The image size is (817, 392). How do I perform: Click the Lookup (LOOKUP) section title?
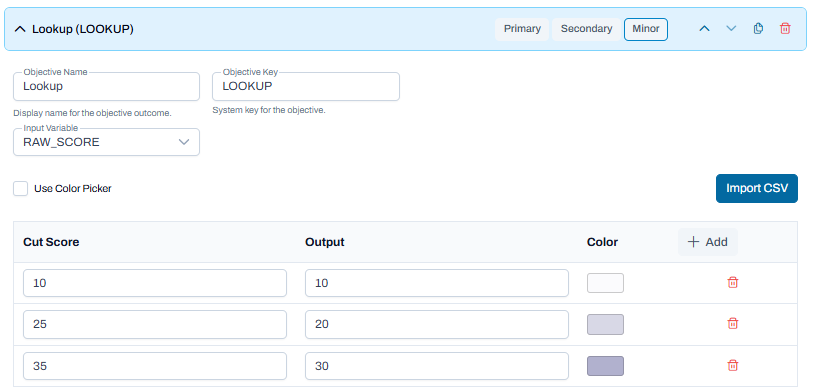point(83,29)
